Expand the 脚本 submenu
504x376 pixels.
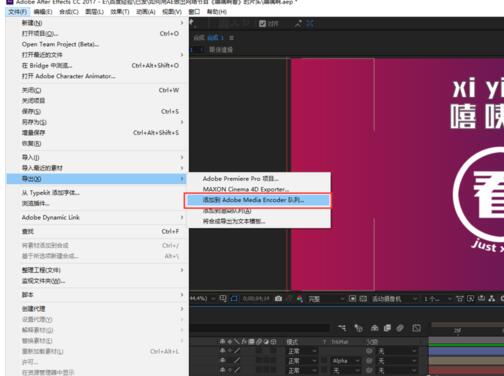pyautogui.click(x=97, y=295)
